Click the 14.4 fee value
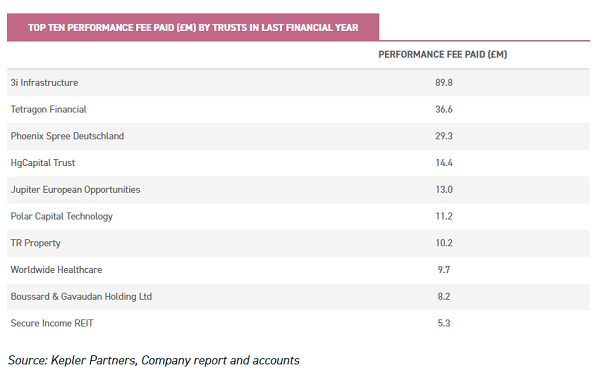Viewport: 600px width, 375px height. [x=444, y=163]
